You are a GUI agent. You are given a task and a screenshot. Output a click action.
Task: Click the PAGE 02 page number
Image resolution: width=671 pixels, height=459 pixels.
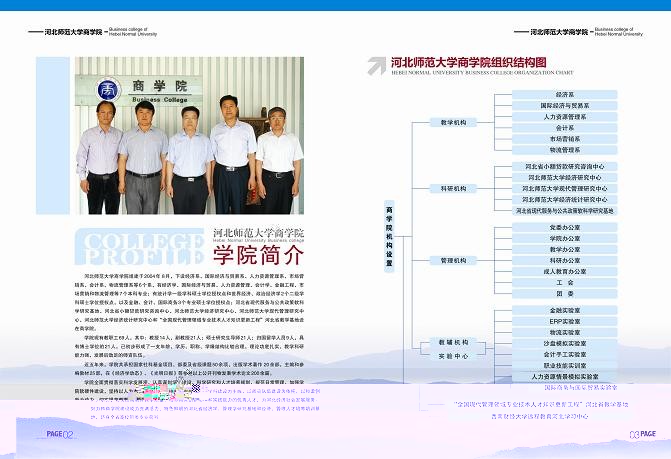tap(60, 434)
